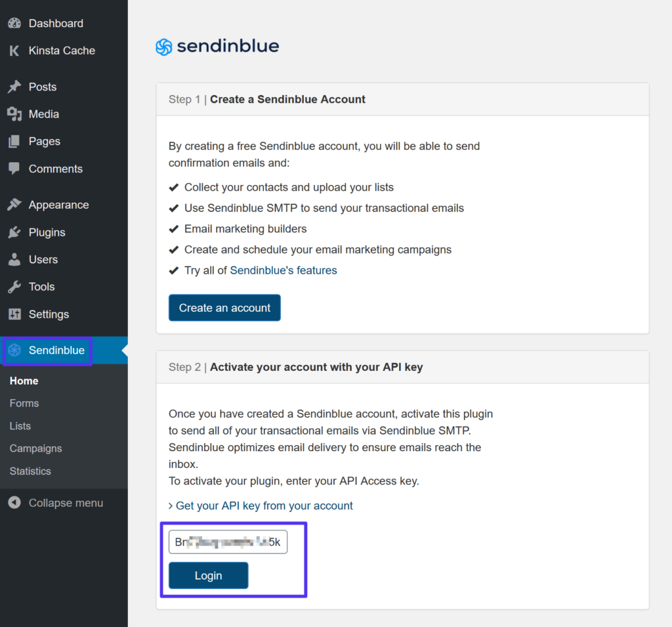Image resolution: width=672 pixels, height=627 pixels.
Task: Open Comments via the speech bubble icon
Action: click(14, 169)
